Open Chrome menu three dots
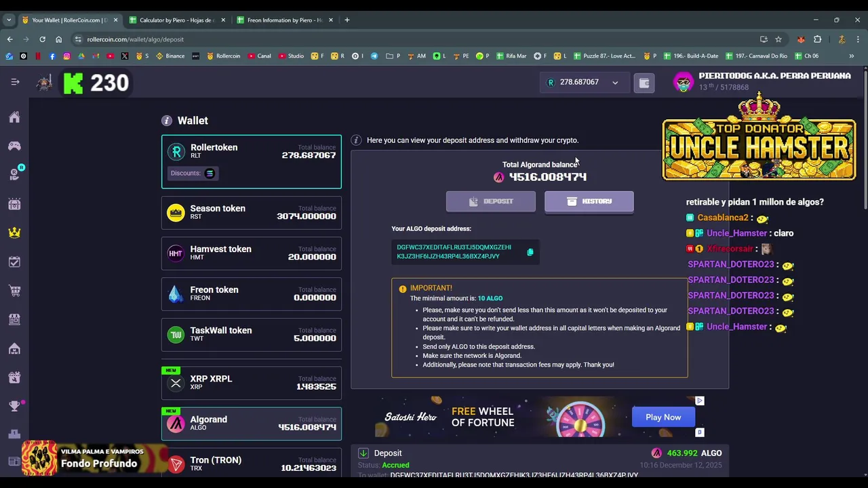Image resolution: width=868 pixels, height=488 pixels. click(857, 39)
